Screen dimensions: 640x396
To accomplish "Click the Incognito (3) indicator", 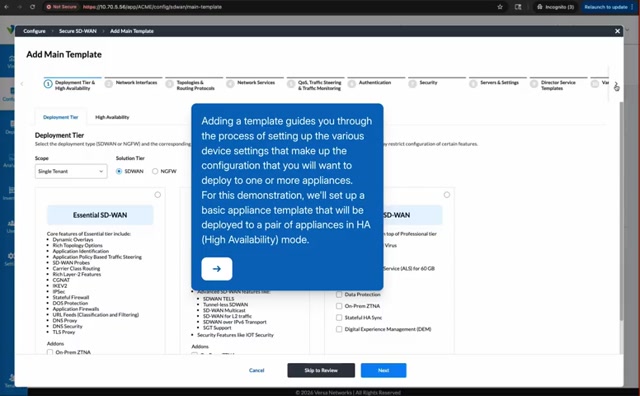I will tap(556, 7).
